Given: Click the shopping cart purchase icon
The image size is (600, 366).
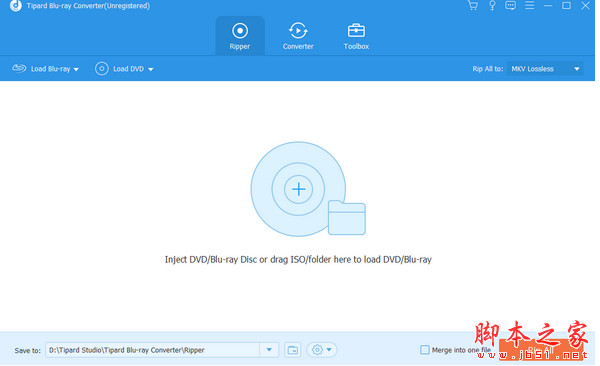Looking at the screenshot, I should [473, 6].
